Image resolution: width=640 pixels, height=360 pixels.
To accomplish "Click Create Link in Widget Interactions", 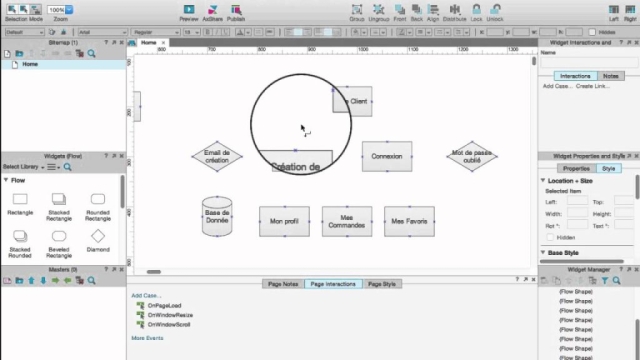I will pyautogui.click(x=593, y=86).
